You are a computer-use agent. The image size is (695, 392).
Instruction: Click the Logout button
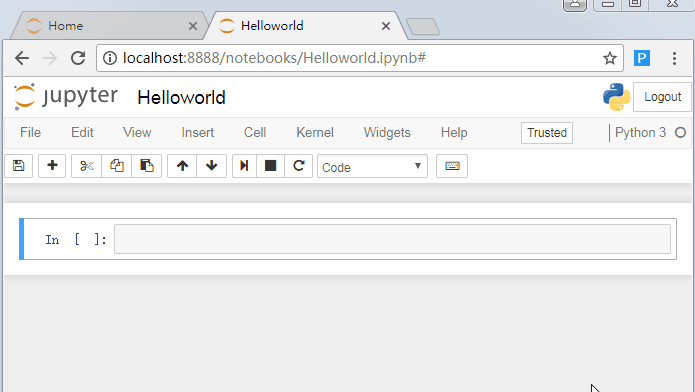[x=662, y=97]
